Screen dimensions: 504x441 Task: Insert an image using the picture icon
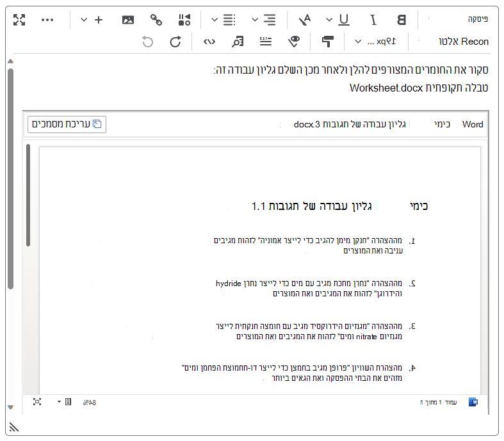coord(128,20)
